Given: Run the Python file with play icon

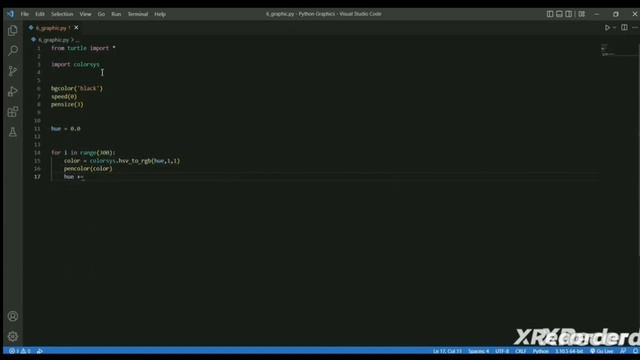Looking at the screenshot, I should coord(607,28).
